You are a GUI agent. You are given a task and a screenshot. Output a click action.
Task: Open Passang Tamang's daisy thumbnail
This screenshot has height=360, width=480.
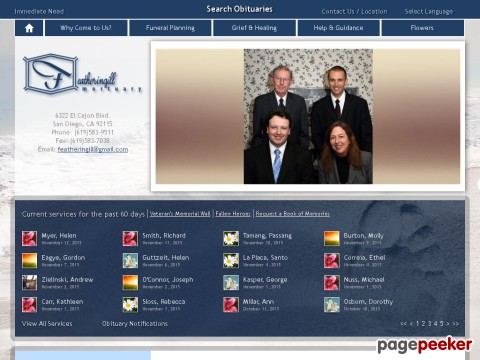coord(231,239)
